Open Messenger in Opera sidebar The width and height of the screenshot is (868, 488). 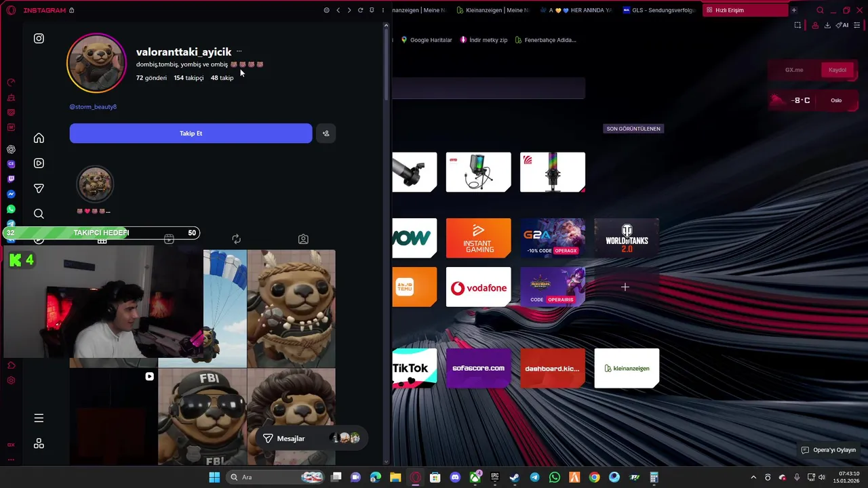point(11,194)
